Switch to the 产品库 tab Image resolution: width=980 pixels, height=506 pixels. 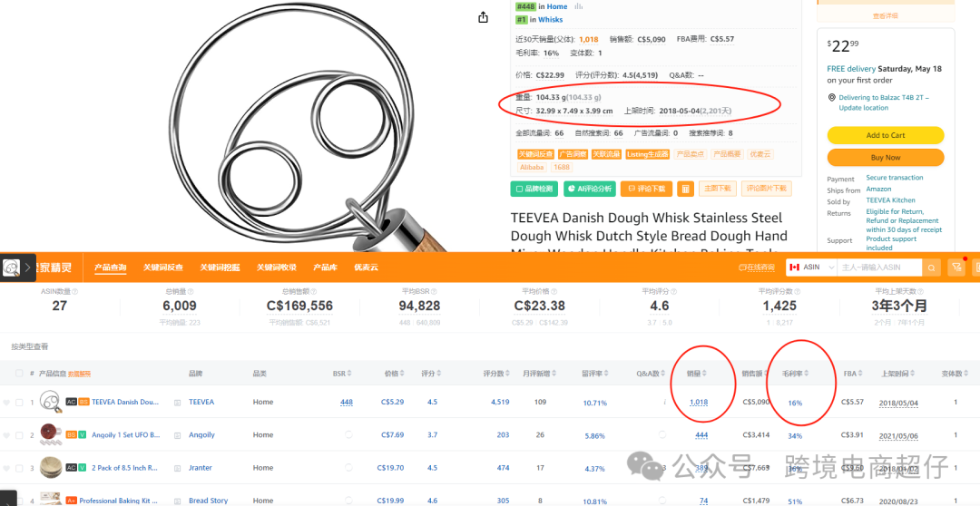coord(325,268)
